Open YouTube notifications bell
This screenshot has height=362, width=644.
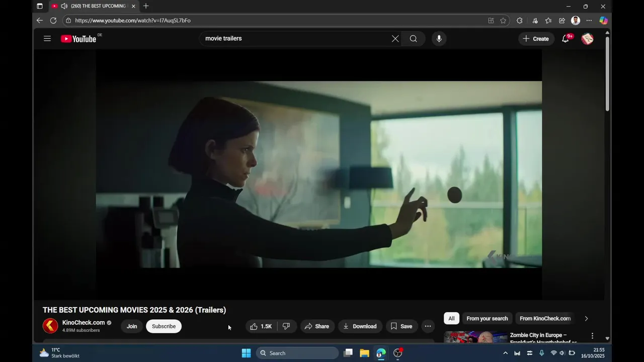coord(566,39)
